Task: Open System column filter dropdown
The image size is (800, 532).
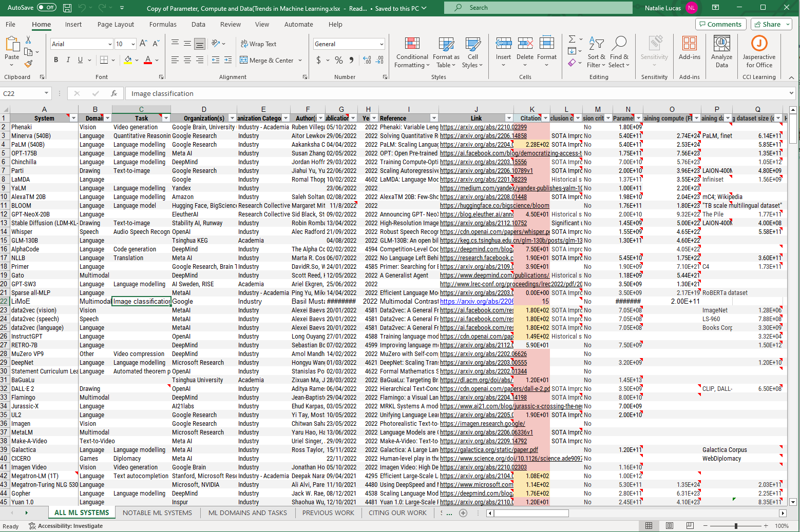Action: pyautogui.click(x=74, y=118)
